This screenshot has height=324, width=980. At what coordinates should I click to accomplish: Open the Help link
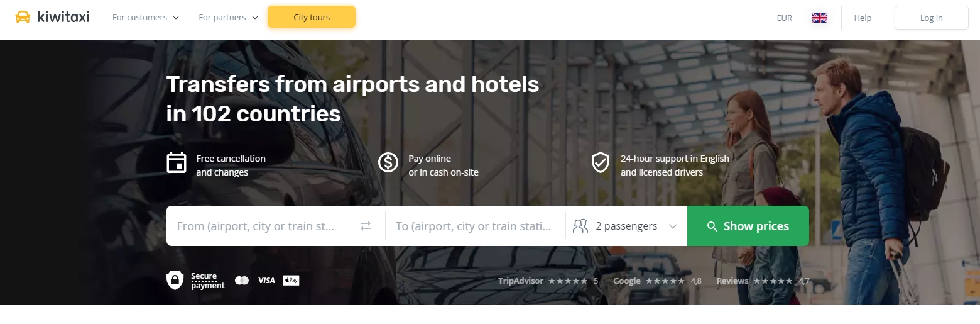(863, 18)
